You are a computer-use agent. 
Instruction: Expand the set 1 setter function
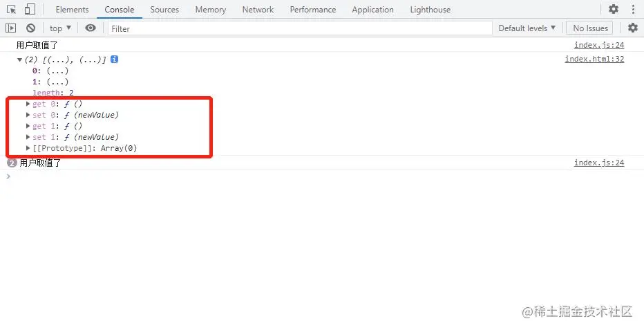[28, 137]
